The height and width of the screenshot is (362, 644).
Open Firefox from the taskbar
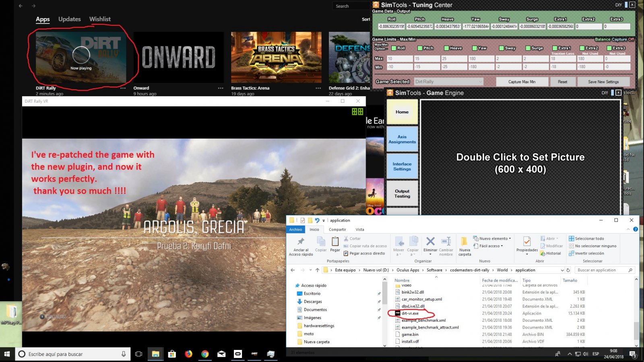pyautogui.click(x=188, y=354)
